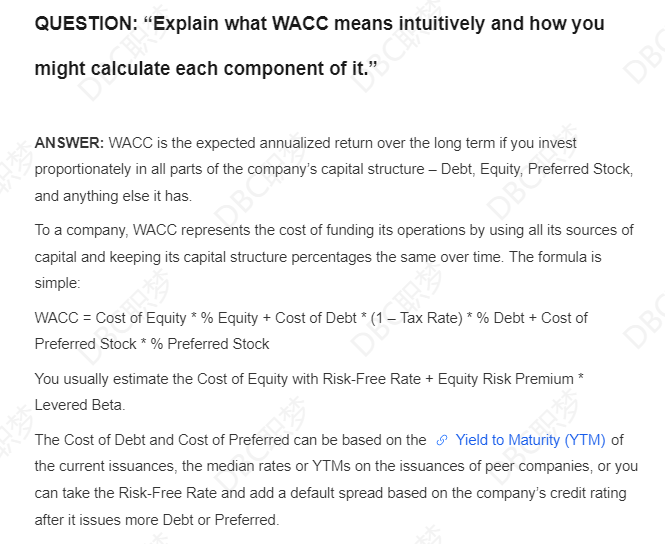The image size is (665, 544).
Task: Click the line starting 'can take the Risk-Free Rate'
Action: [330, 493]
